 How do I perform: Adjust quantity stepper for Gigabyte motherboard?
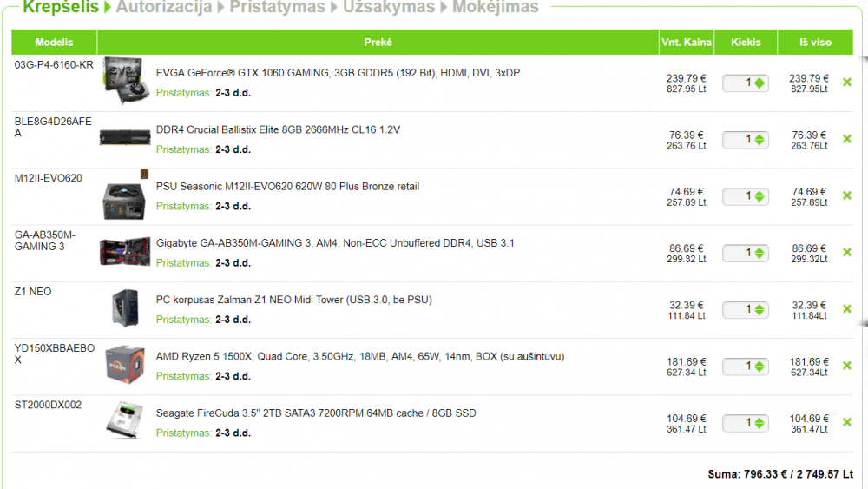pyautogui.click(x=759, y=253)
